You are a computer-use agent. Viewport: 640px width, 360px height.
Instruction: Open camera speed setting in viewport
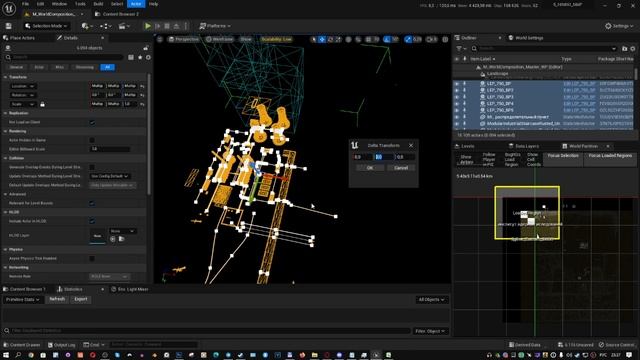(x=431, y=39)
